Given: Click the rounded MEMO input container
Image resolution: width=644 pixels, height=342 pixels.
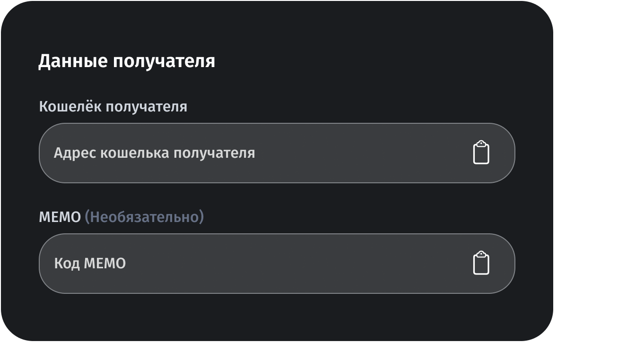Looking at the screenshot, I should 277,263.
